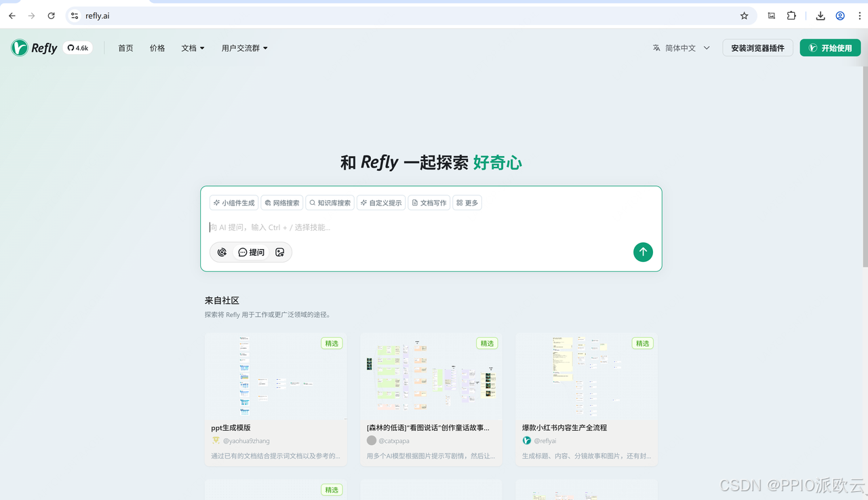Go to the 首页 nav item
The height and width of the screenshot is (500, 868).
tap(125, 48)
